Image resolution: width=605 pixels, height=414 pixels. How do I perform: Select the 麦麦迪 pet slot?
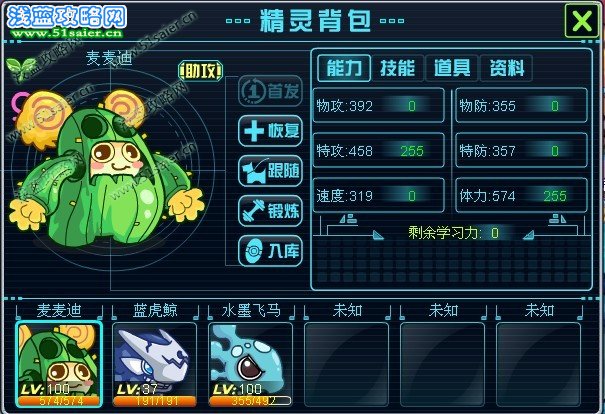[x=59, y=365]
